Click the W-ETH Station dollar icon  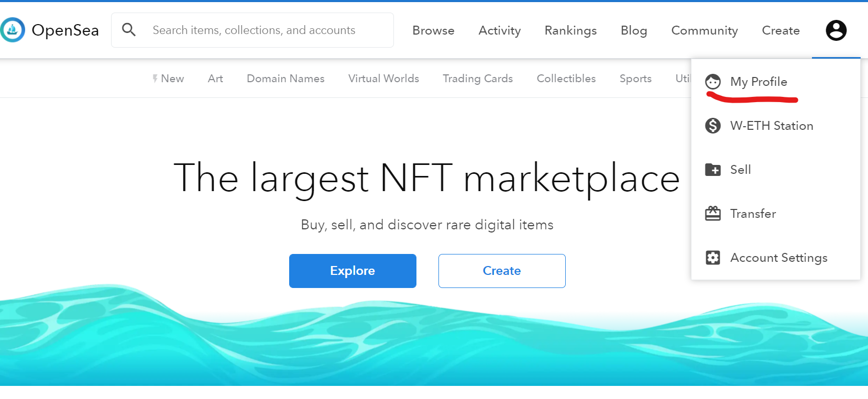pos(713,126)
